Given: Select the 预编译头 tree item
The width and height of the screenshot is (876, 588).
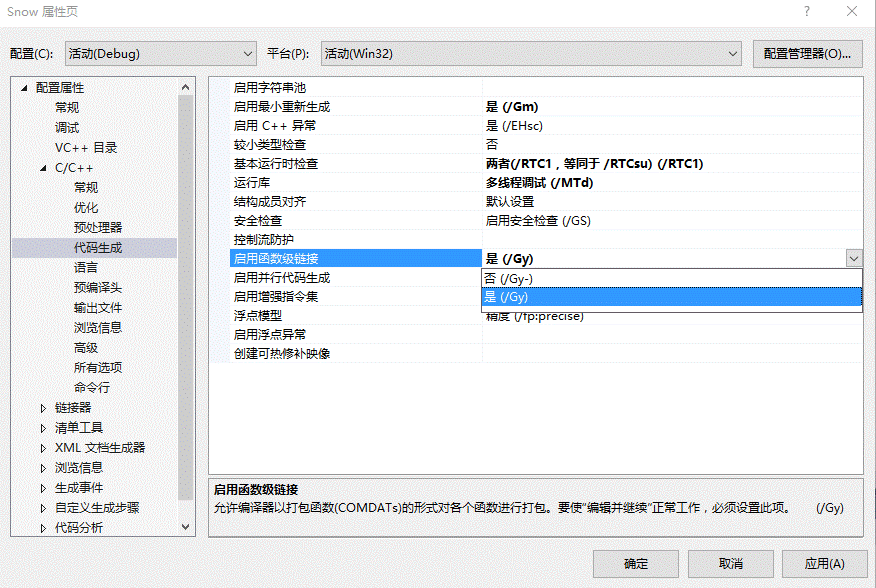Looking at the screenshot, I should [x=98, y=287].
